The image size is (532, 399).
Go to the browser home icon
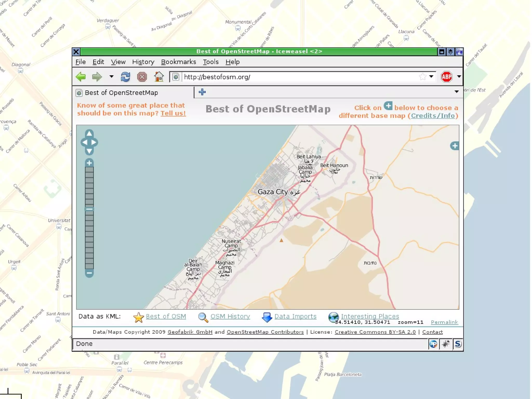(159, 77)
